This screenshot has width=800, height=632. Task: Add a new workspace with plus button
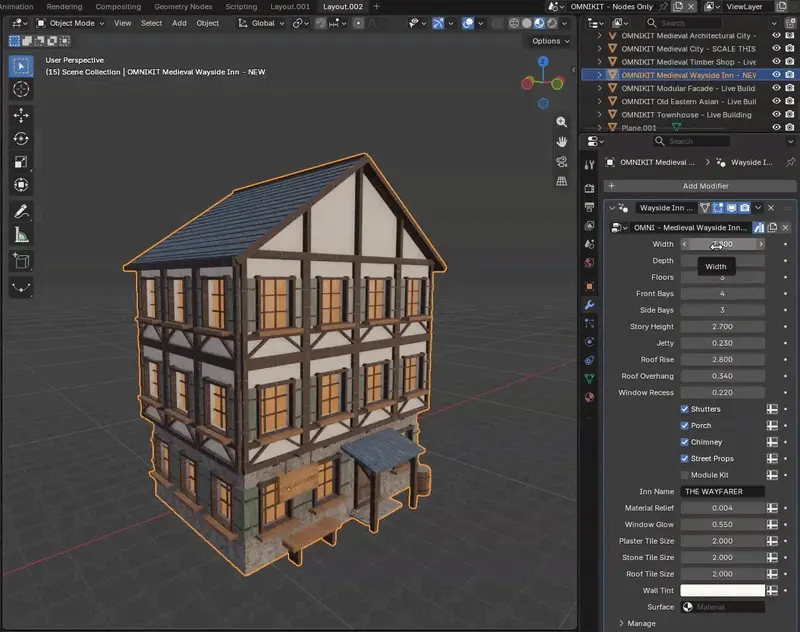coord(377,7)
